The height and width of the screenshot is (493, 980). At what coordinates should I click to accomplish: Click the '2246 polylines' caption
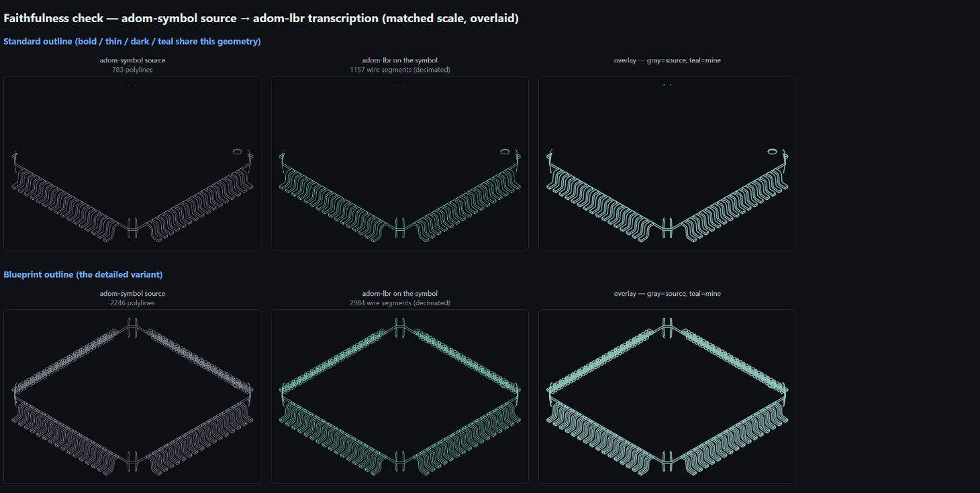132,303
